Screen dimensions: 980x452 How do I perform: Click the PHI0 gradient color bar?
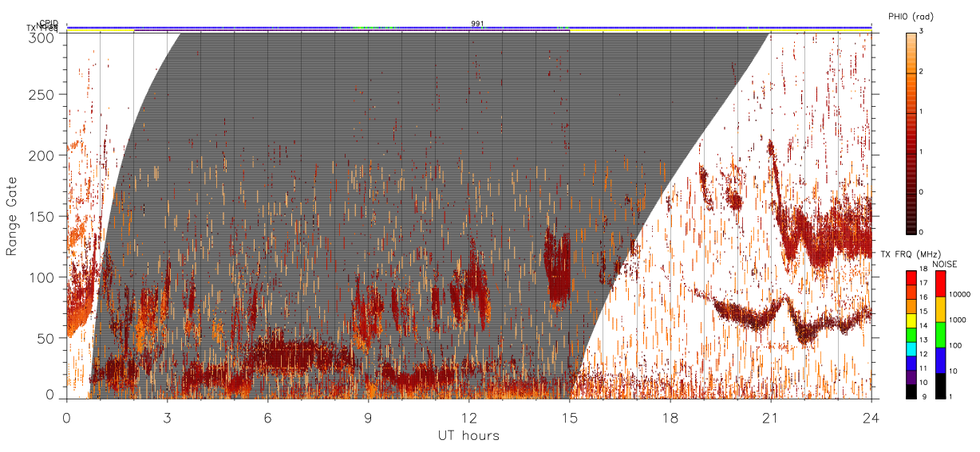click(x=911, y=133)
